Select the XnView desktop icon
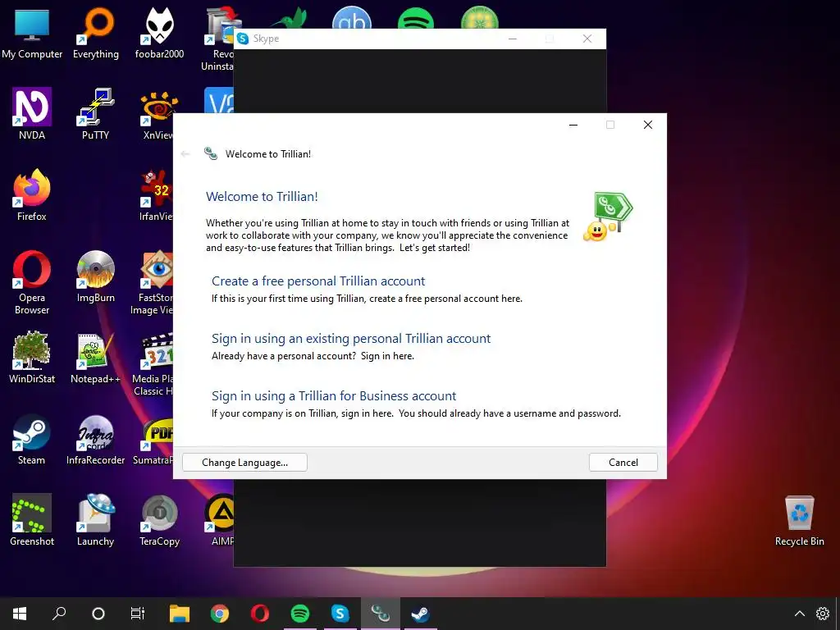The width and height of the screenshot is (840, 630). (x=157, y=113)
